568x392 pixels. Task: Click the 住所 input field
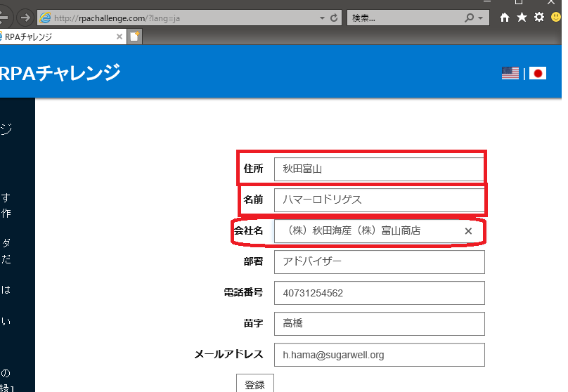click(x=380, y=169)
